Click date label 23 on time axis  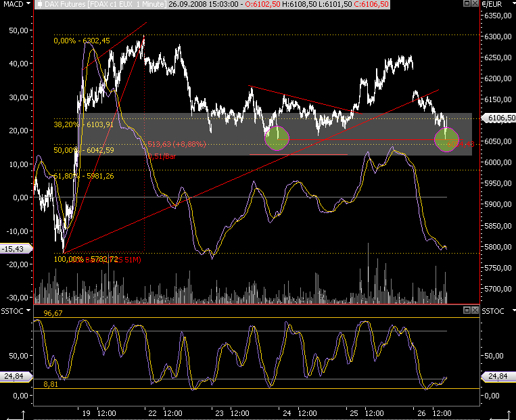point(219,413)
